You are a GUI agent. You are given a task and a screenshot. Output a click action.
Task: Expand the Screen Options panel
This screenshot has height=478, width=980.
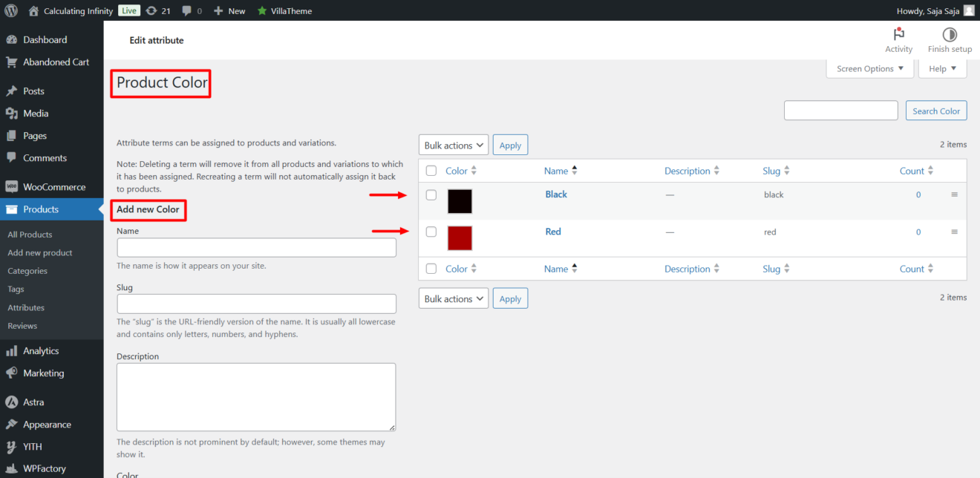(869, 68)
